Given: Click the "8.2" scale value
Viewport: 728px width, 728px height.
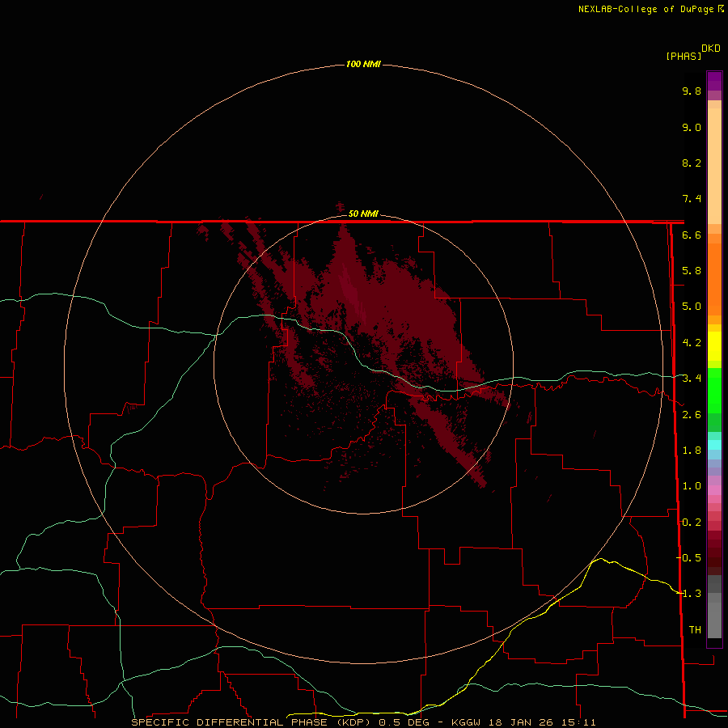Looking at the screenshot, I should tap(692, 163).
